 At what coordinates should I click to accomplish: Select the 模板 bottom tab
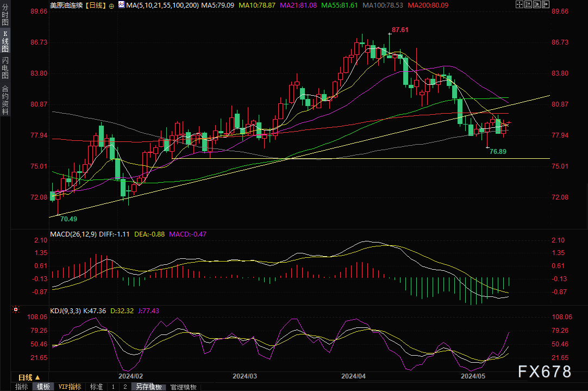(x=43, y=387)
